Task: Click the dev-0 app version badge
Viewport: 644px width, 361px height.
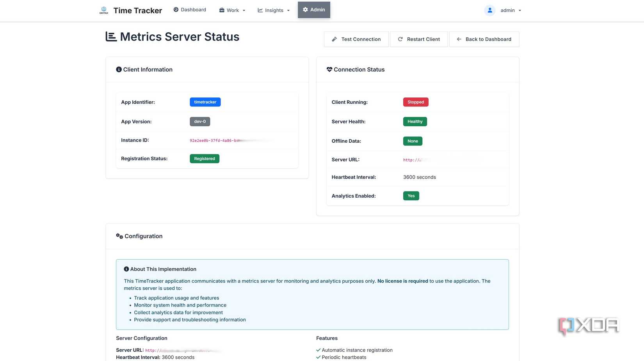Action: (200, 122)
